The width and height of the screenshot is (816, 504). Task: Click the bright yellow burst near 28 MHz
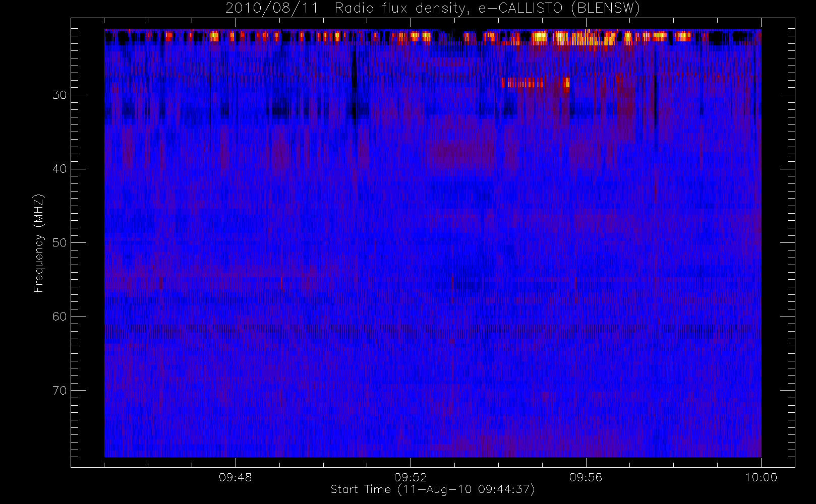pos(536,83)
